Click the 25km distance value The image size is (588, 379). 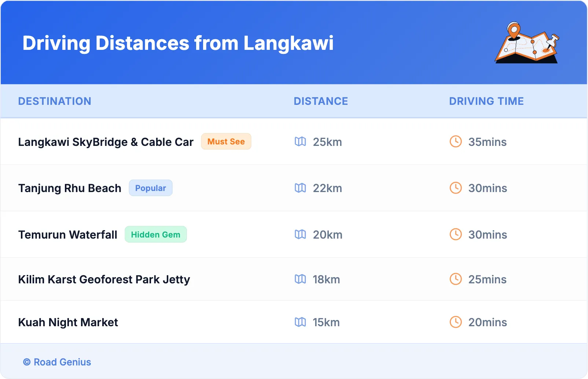327,142
